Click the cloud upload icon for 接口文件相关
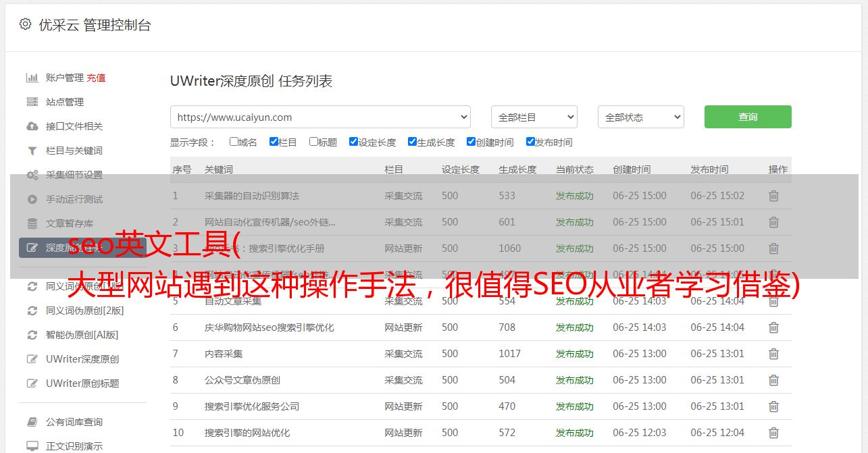The image size is (868, 453). [x=32, y=126]
